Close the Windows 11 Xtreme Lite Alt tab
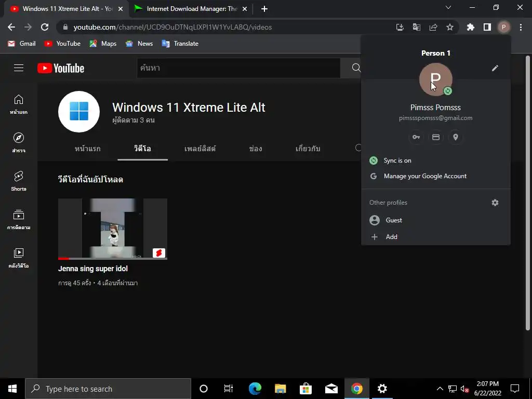This screenshot has width=532, height=399. coord(121,9)
